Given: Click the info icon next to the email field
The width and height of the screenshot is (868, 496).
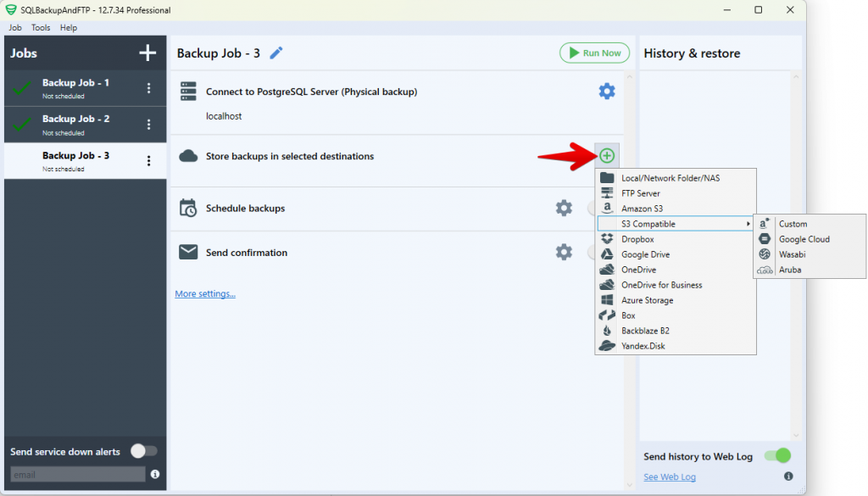Looking at the screenshot, I should click(155, 475).
